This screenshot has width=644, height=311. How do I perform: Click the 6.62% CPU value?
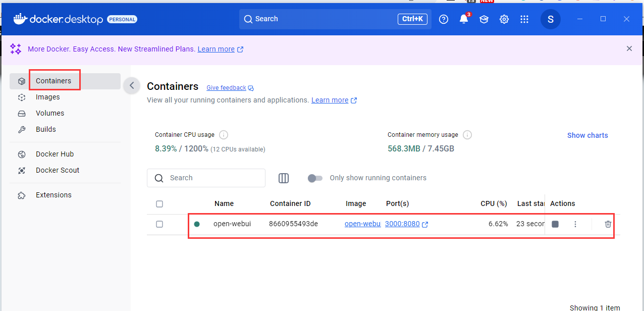[x=498, y=224]
